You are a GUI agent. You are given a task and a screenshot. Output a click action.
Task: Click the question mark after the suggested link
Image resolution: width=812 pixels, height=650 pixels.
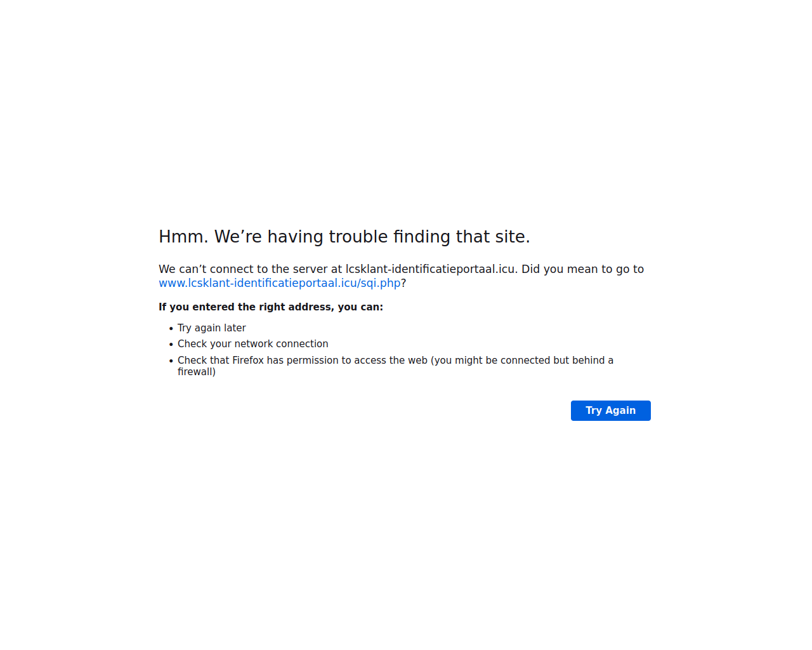click(x=403, y=283)
